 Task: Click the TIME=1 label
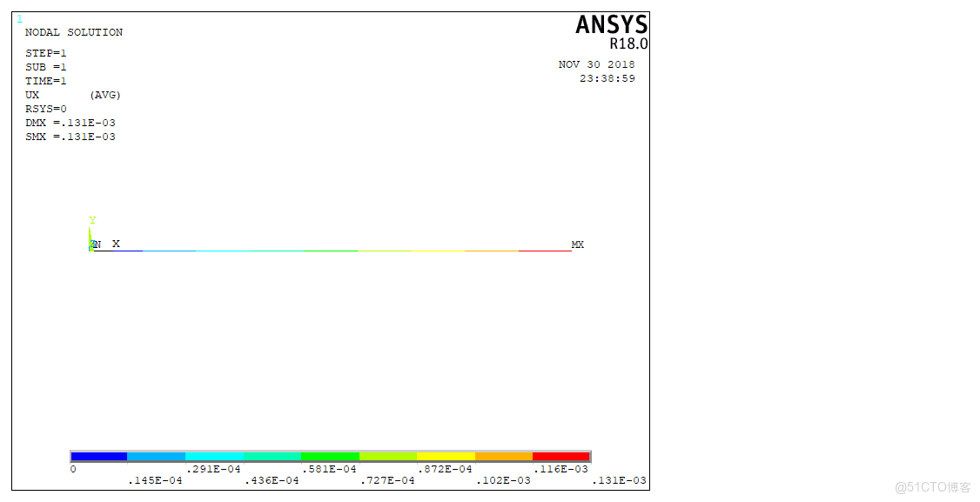[x=45, y=81]
